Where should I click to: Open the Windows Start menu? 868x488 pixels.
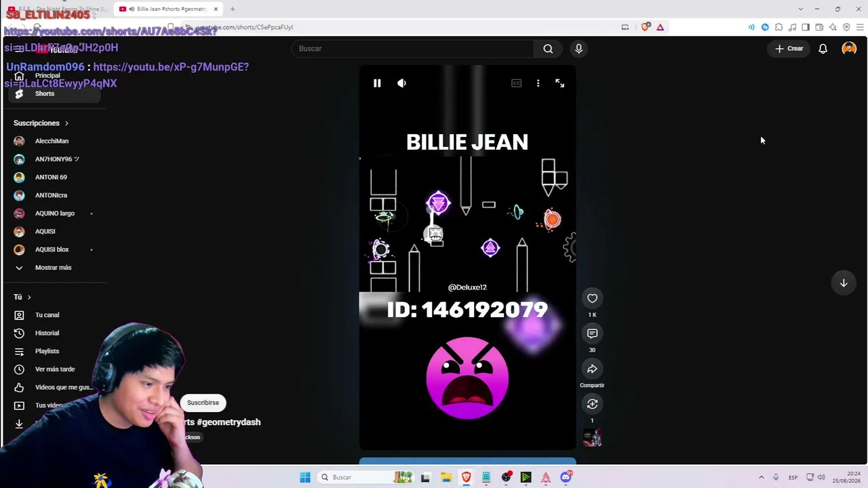(x=305, y=477)
